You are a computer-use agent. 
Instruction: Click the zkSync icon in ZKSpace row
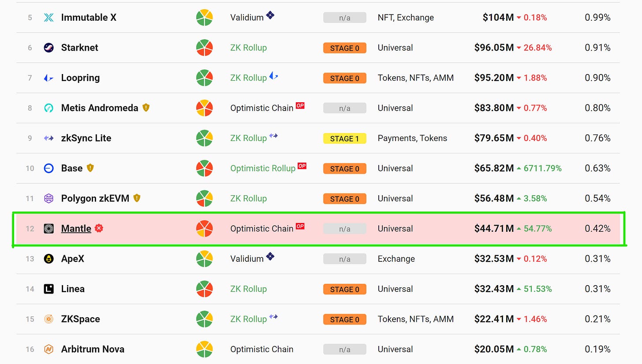click(x=274, y=316)
